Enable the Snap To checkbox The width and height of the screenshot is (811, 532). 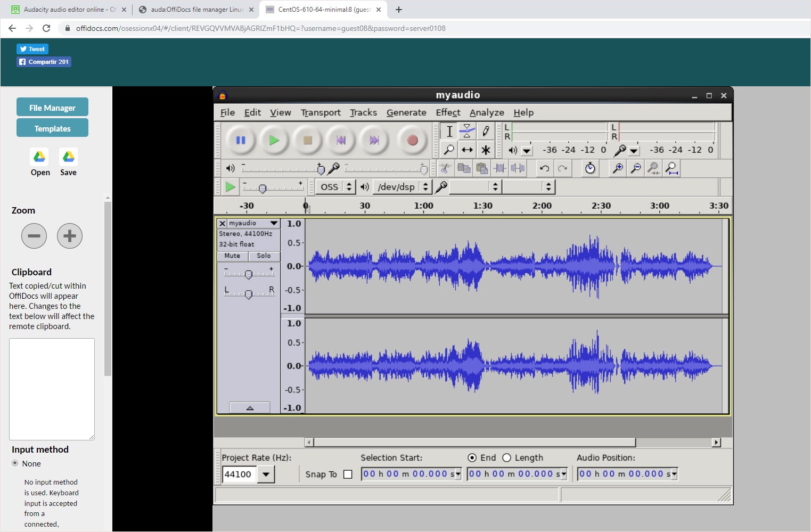click(348, 474)
